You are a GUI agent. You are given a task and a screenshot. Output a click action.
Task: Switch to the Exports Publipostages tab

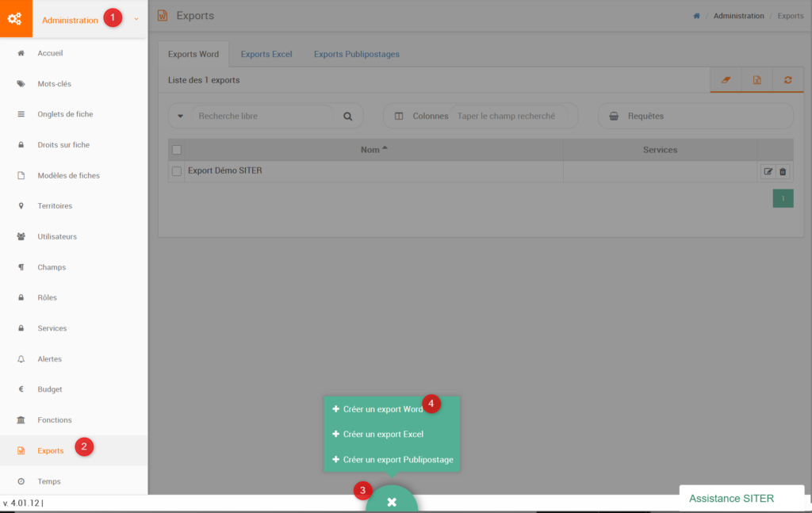[x=356, y=54]
